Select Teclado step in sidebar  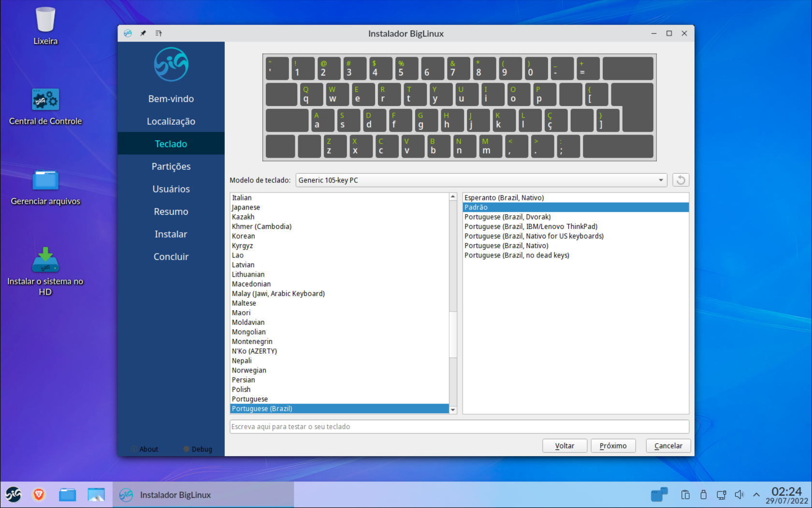(171, 144)
